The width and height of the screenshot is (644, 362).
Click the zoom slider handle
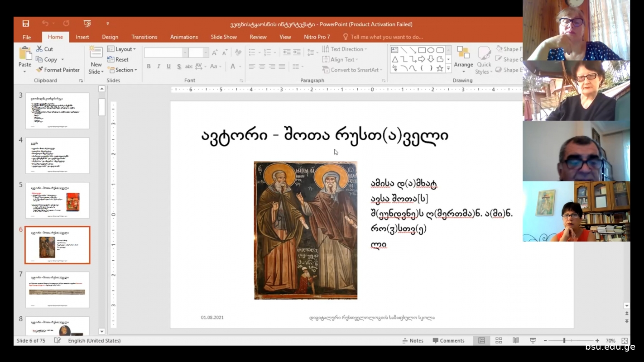564,341
